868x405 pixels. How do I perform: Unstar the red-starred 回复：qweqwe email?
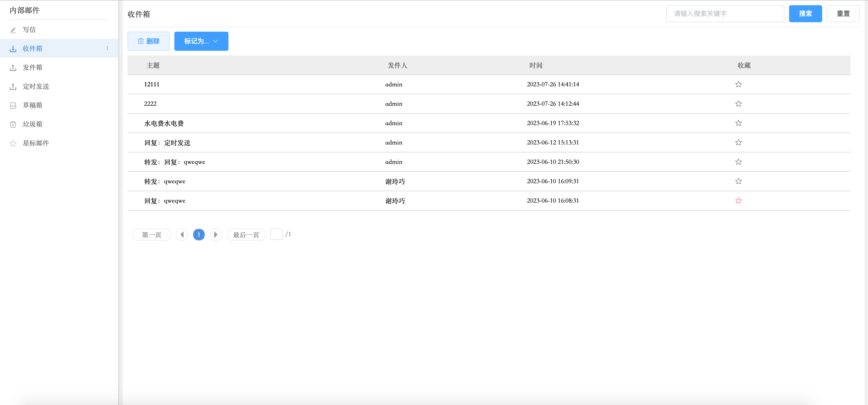click(738, 200)
